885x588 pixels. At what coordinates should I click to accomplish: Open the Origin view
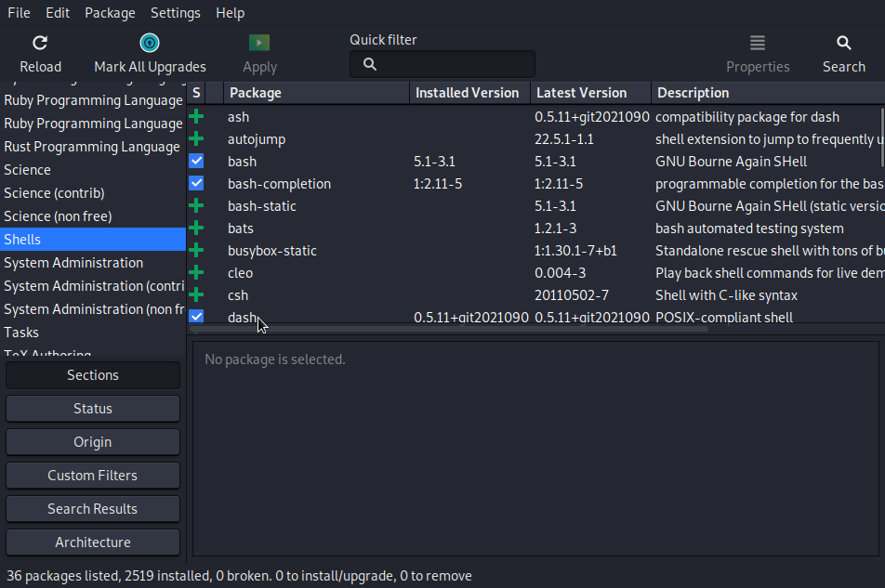coord(92,441)
